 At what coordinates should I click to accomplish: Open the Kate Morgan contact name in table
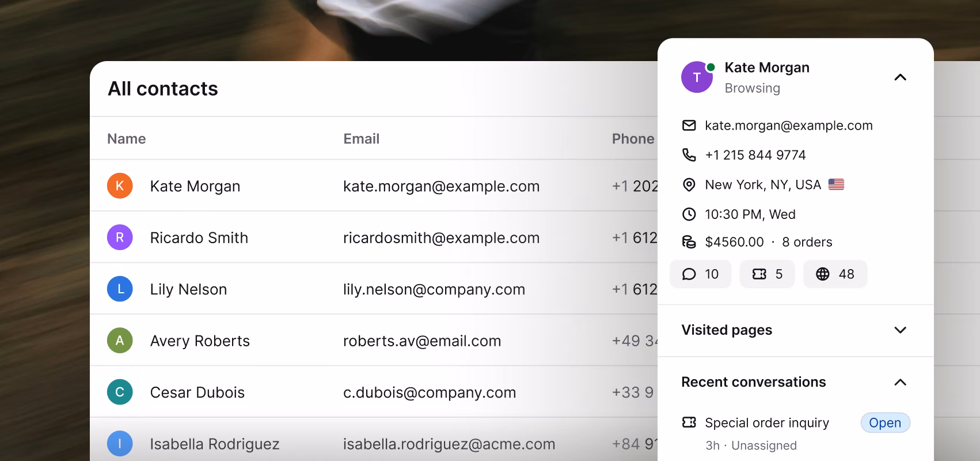tap(195, 186)
